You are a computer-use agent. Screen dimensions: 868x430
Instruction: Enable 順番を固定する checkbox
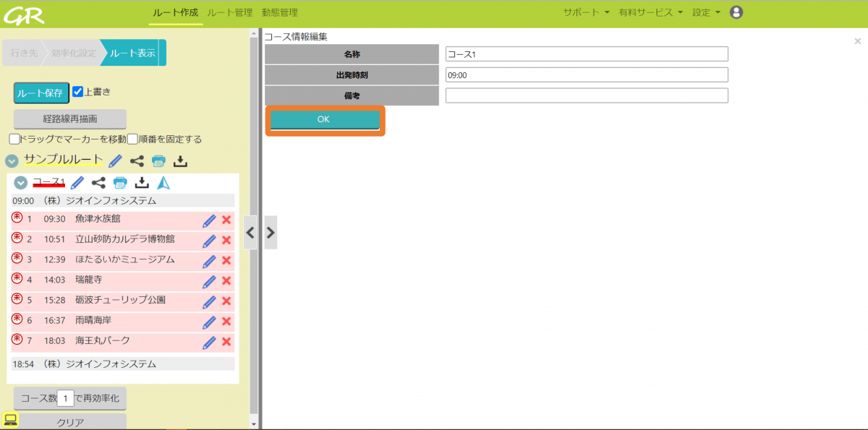tap(132, 139)
